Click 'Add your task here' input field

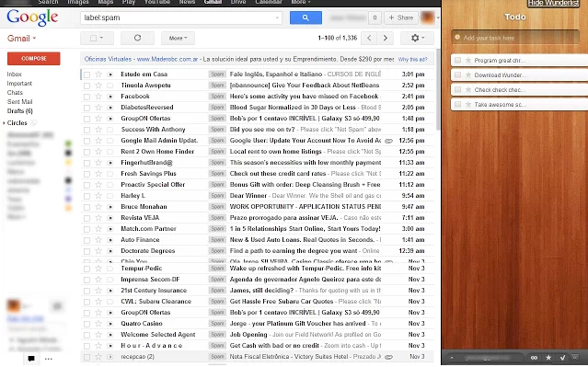[515, 38]
